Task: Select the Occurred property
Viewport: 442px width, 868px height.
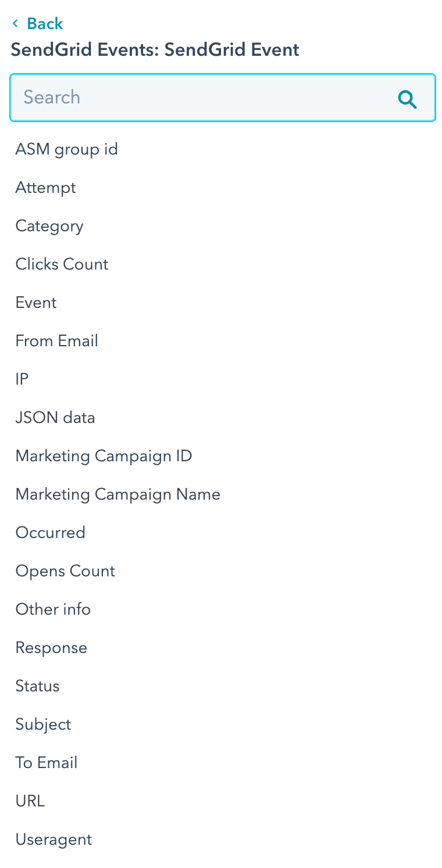Action: coord(51,533)
